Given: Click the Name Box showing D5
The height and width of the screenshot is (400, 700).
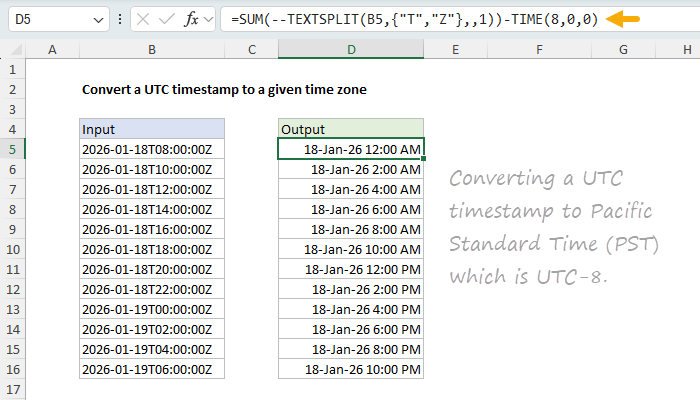Looking at the screenshot, I should click(x=58, y=19).
